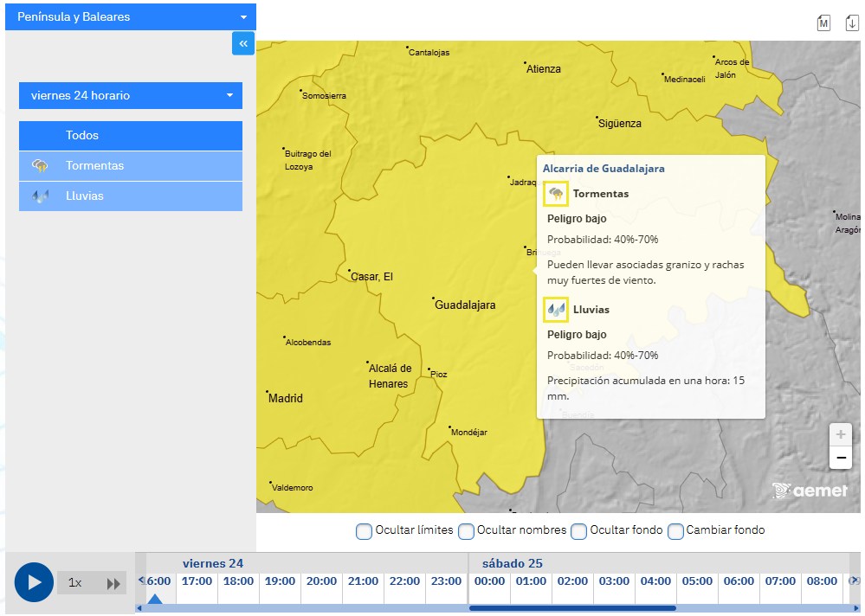Image resolution: width=865 pixels, height=616 pixels.
Task: Select the Tormentas filter option
Action: (130, 165)
